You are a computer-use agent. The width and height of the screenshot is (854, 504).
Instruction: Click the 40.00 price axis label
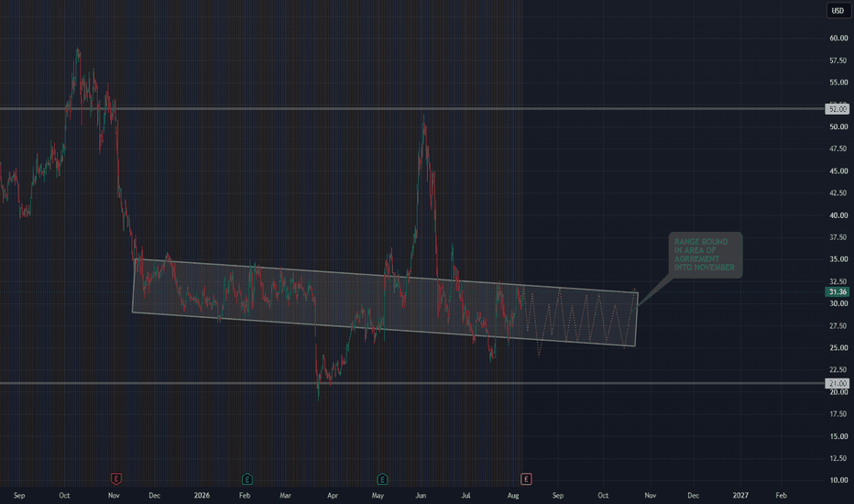838,215
